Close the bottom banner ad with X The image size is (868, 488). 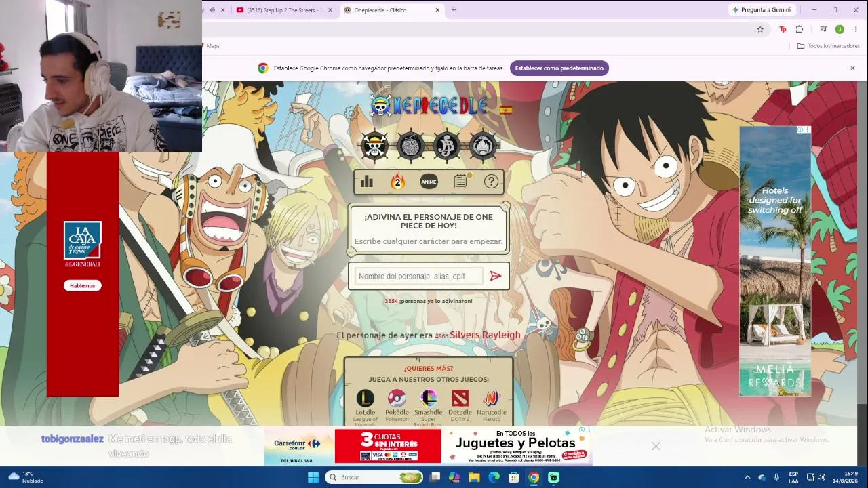[x=656, y=446]
